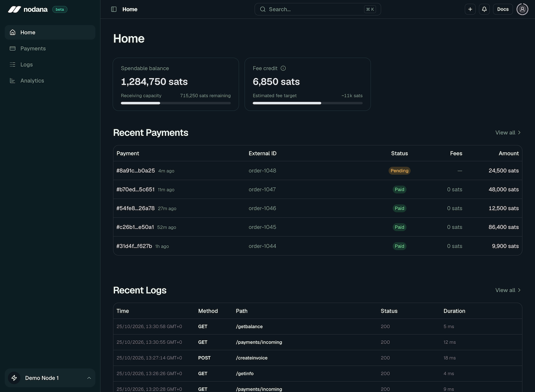Click the /getbalance log path
535x392 pixels.
[x=249, y=327]
